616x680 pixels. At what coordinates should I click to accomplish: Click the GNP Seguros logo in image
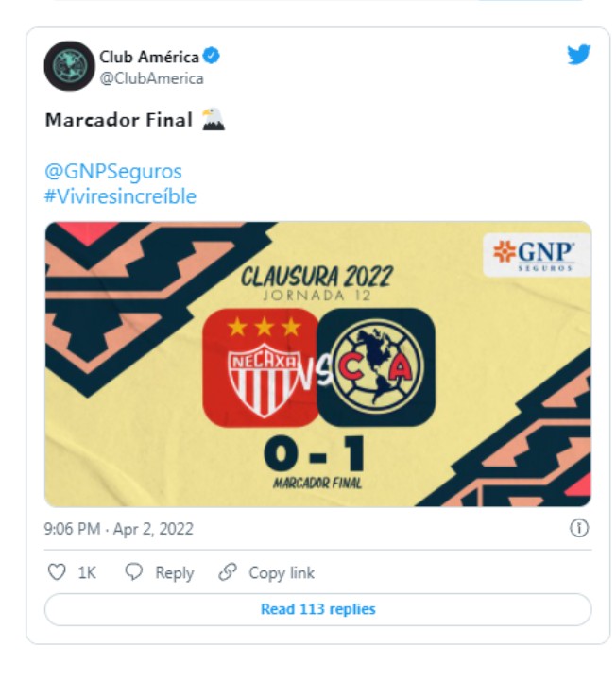[x=537, y=255]
